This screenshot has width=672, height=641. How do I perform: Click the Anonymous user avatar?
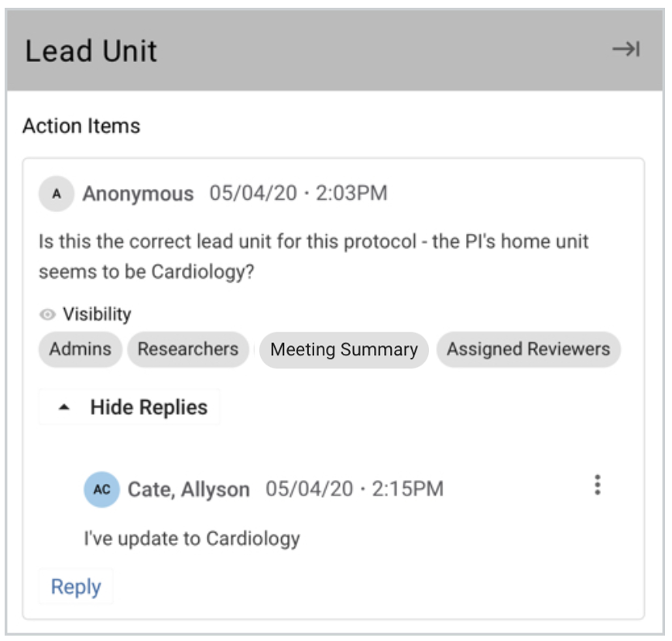pyautogui.click(x=56, y=194)
